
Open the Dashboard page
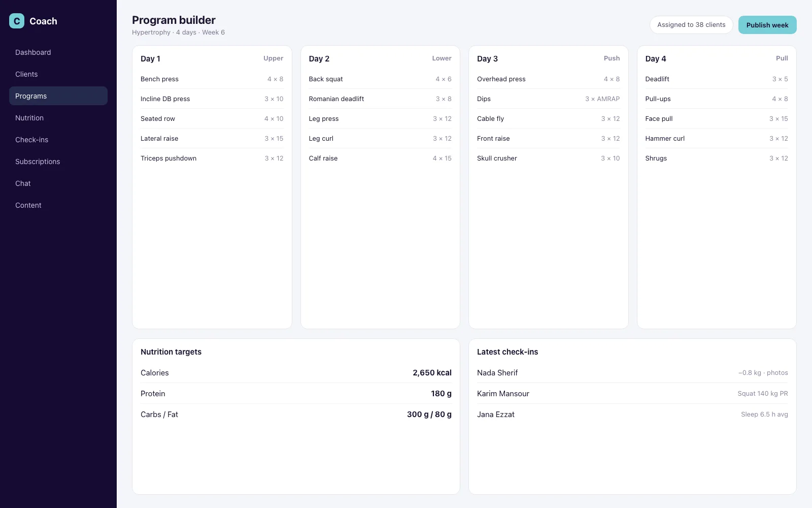point(58,52)
